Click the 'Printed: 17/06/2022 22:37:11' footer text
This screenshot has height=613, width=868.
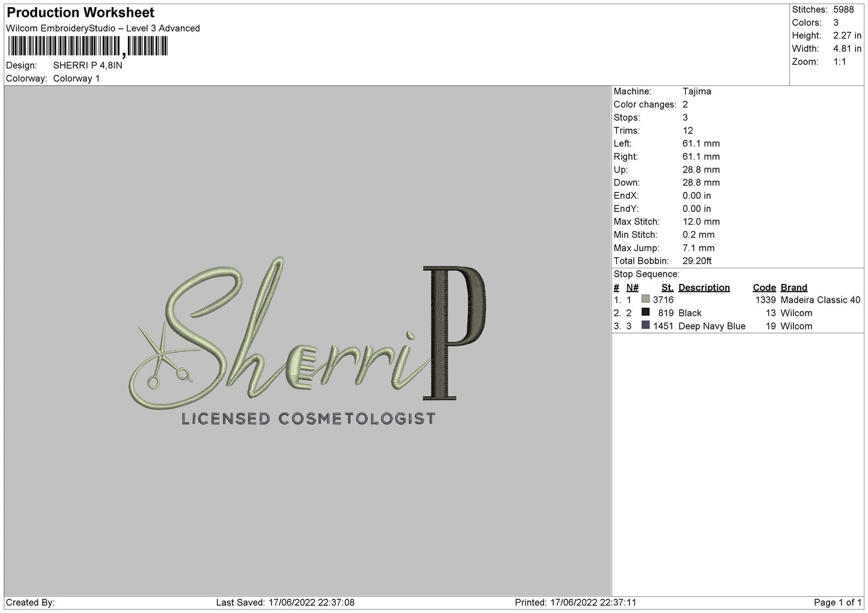[x=575, y=603]
